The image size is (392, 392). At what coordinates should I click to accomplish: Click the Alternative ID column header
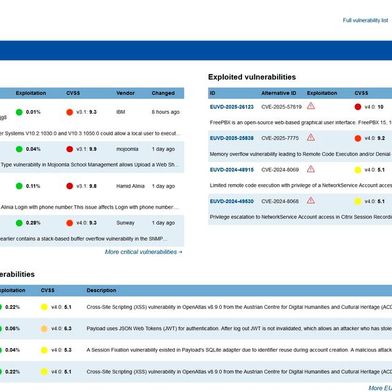(x=279, y=93)
